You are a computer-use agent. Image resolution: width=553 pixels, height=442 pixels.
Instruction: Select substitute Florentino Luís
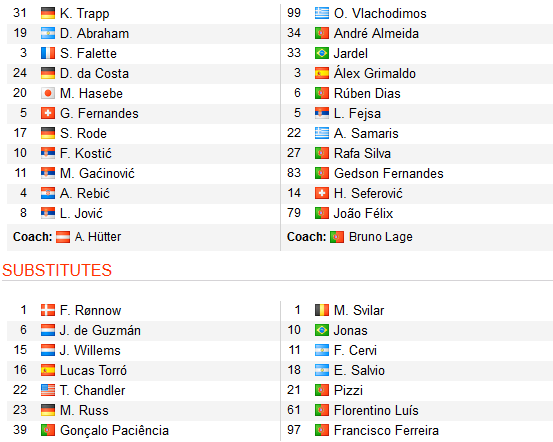coord(376,411)
